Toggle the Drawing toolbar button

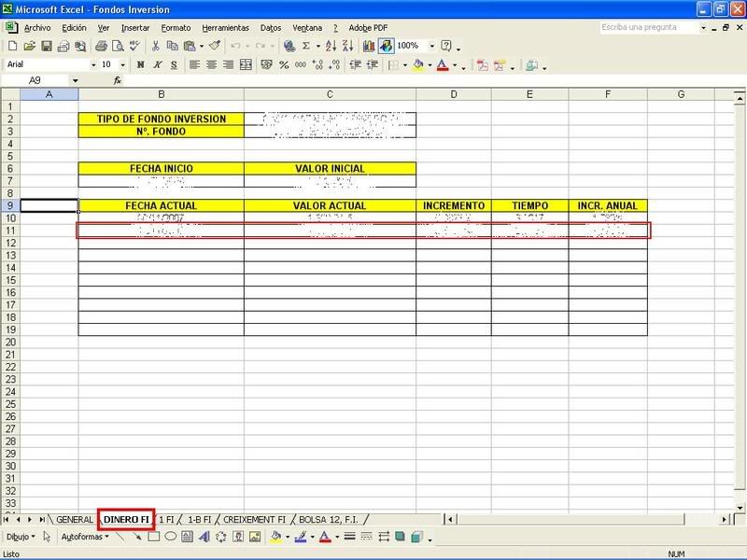387,46
